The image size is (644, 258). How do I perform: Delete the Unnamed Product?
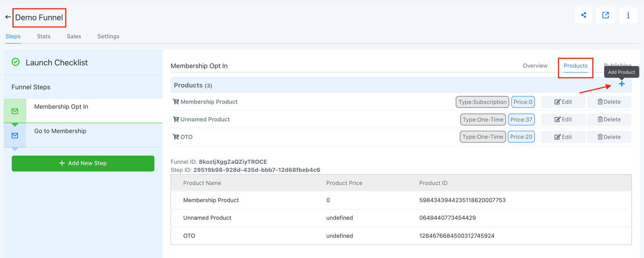point(609,120)
